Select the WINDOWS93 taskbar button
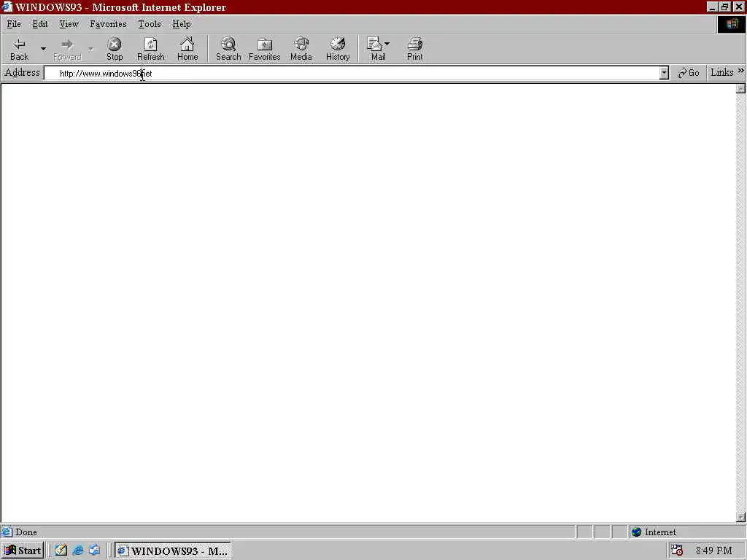Screen dimensions: 747x560 click(x=173, y=551)
